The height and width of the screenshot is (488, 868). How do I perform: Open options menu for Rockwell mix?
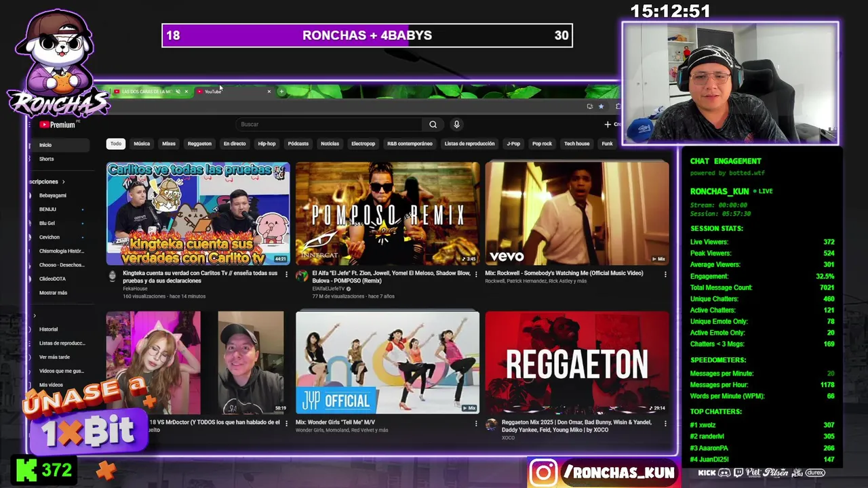pos(665,274)
